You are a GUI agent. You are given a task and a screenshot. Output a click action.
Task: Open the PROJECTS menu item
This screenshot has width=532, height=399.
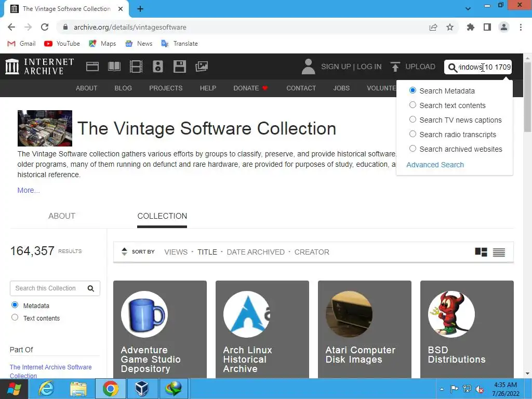click(x=166, y=88)
